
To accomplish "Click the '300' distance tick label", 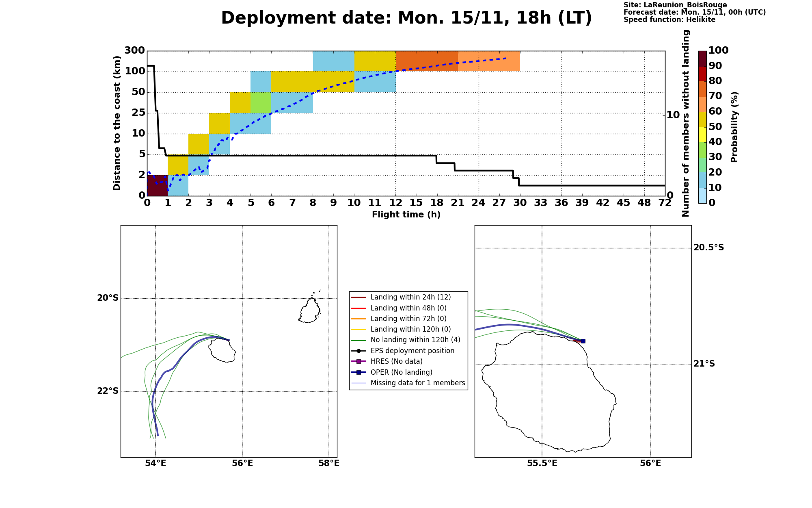I will [x=134, y=51].
